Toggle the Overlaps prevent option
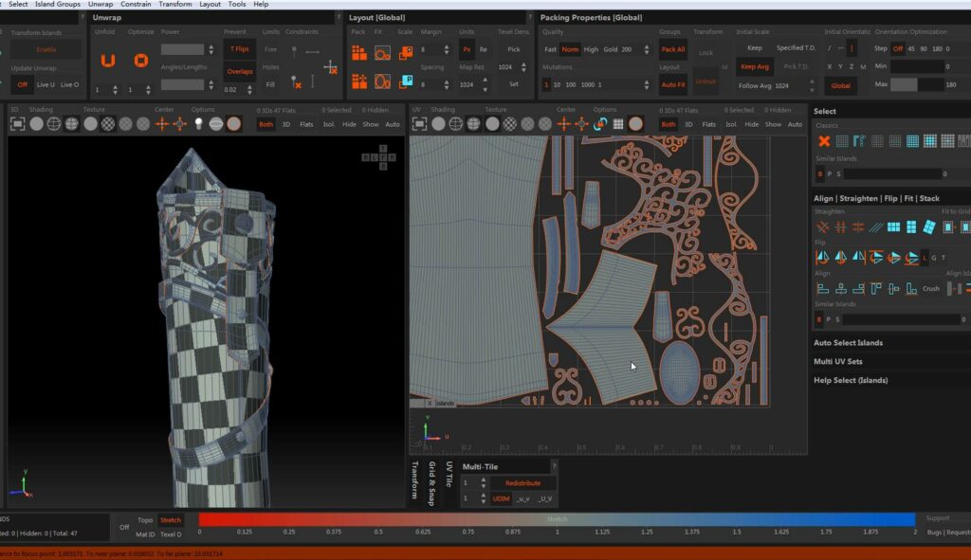Viewport: 971px width, 560px height. click(x=239, y=71)
